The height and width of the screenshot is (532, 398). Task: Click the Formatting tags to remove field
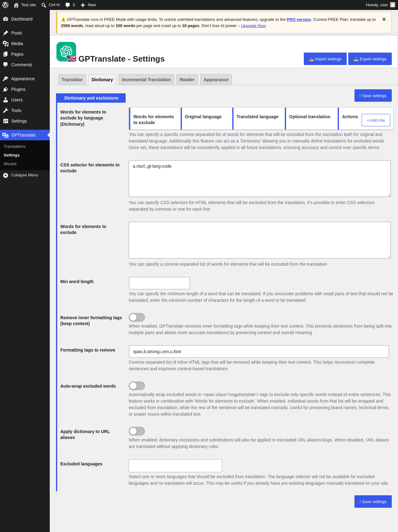click(259, 352)
